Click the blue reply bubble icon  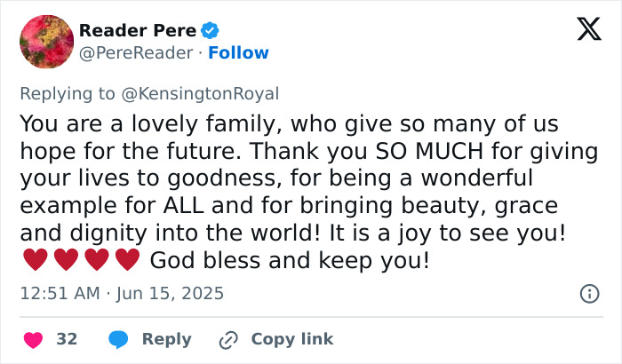tap(117, 339)
